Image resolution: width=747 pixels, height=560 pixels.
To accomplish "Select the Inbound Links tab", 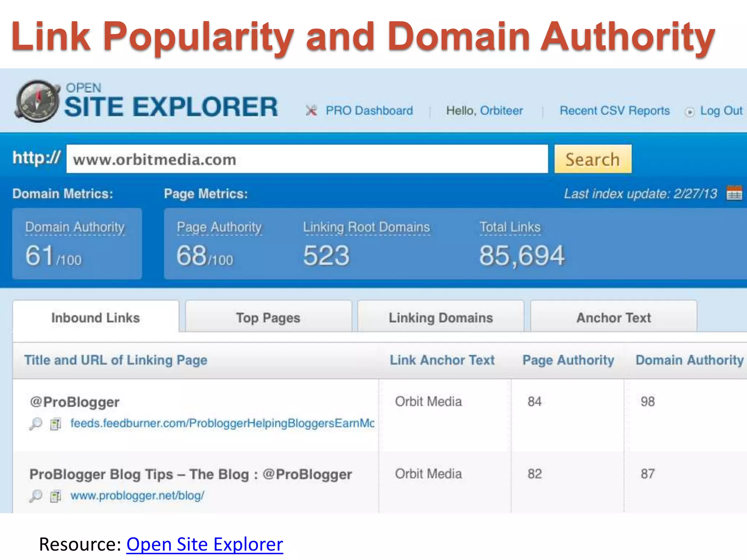I will point(96,317).
